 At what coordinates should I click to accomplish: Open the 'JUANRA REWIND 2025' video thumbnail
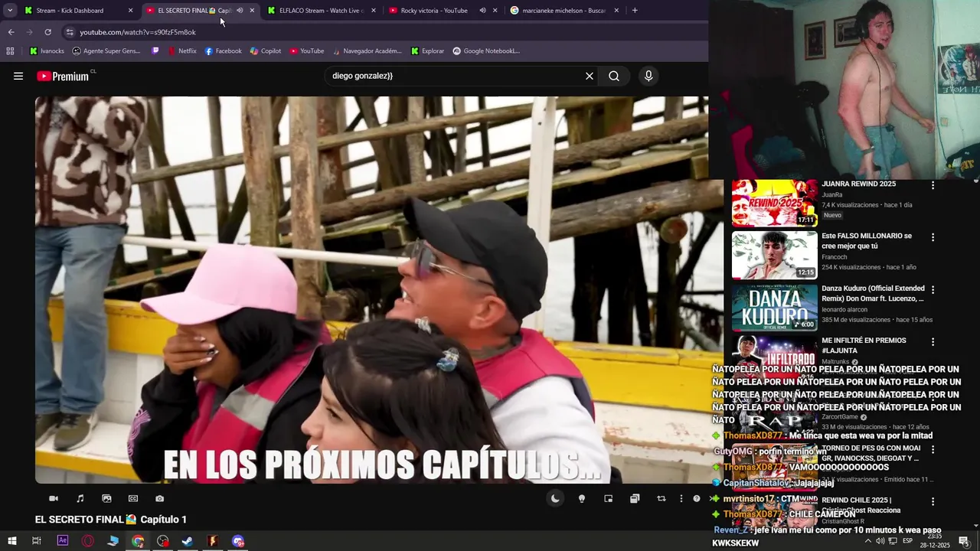774,204
